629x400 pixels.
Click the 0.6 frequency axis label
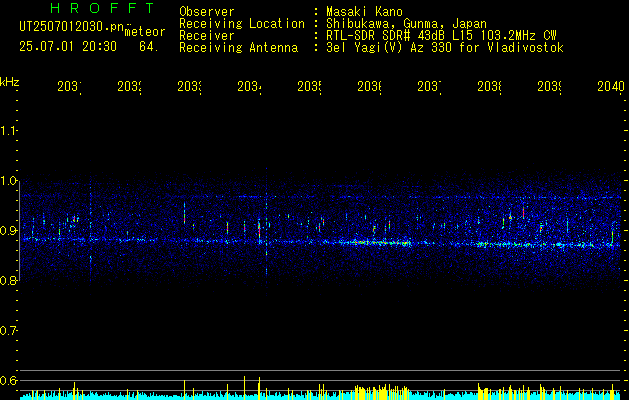8,380
